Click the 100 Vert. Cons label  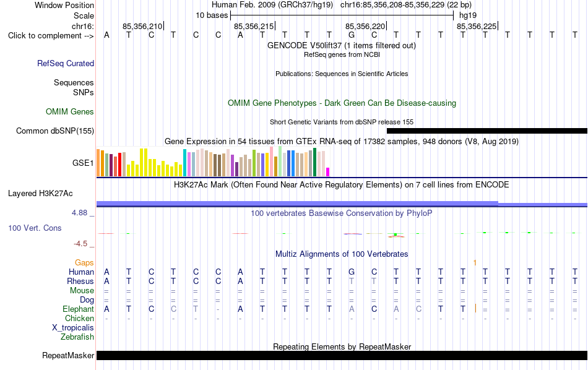(35, 228)
